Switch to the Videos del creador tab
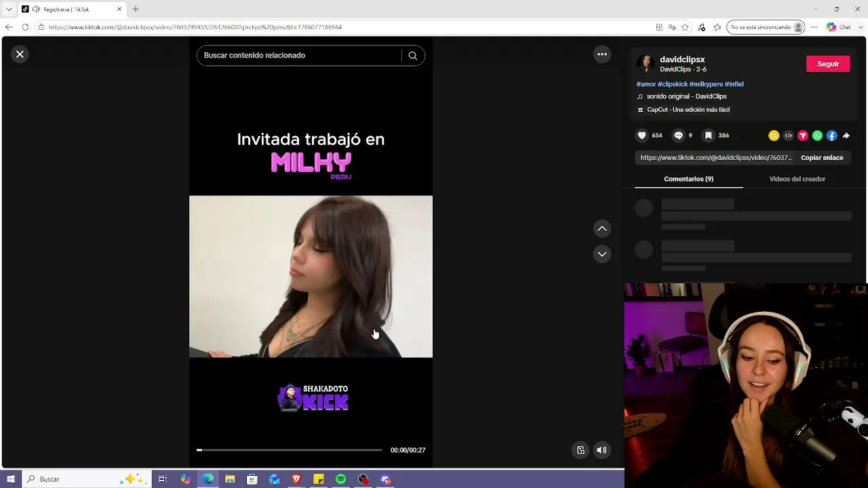The width and height of the screenshot is (868, 488). (797, 179)
